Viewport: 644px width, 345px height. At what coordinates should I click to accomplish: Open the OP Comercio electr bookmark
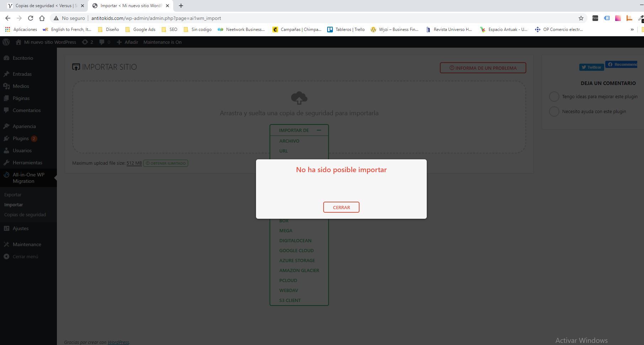pyautogui.click(x=559, y=30)
